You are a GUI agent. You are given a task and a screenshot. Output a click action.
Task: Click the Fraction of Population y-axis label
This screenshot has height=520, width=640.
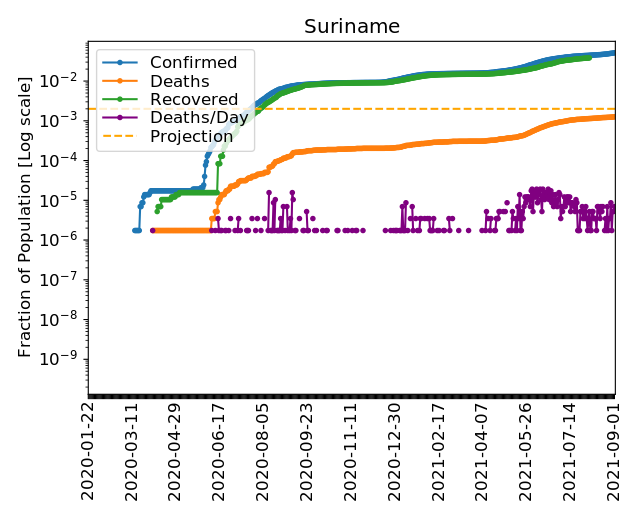click(x=26, y=219)
